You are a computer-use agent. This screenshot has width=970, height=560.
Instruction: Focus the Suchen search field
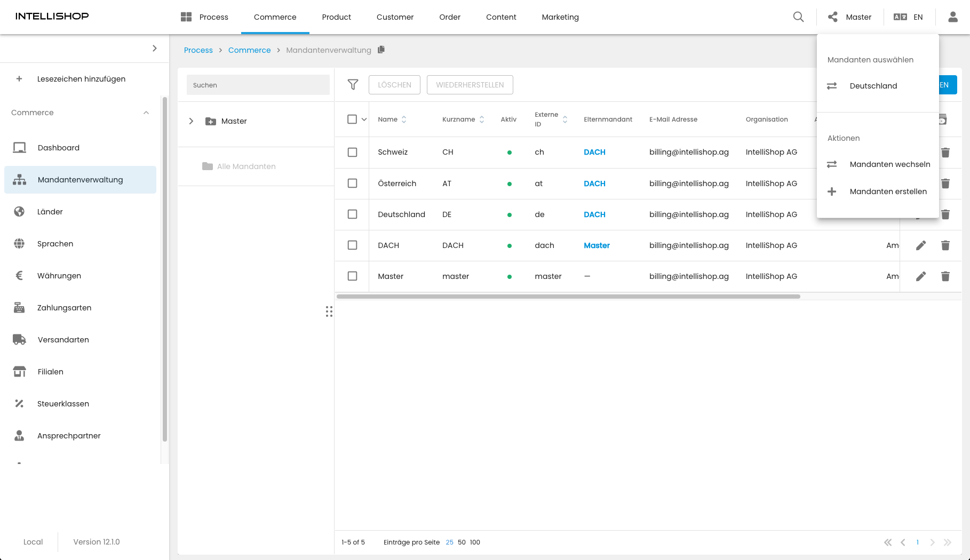tap(258, 85)
